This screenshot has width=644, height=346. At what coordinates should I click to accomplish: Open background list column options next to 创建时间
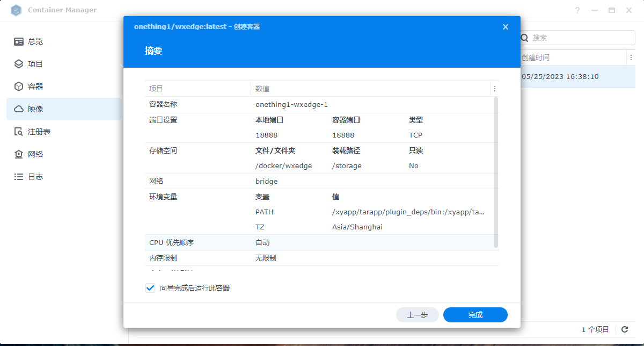[x=631, y=57]
